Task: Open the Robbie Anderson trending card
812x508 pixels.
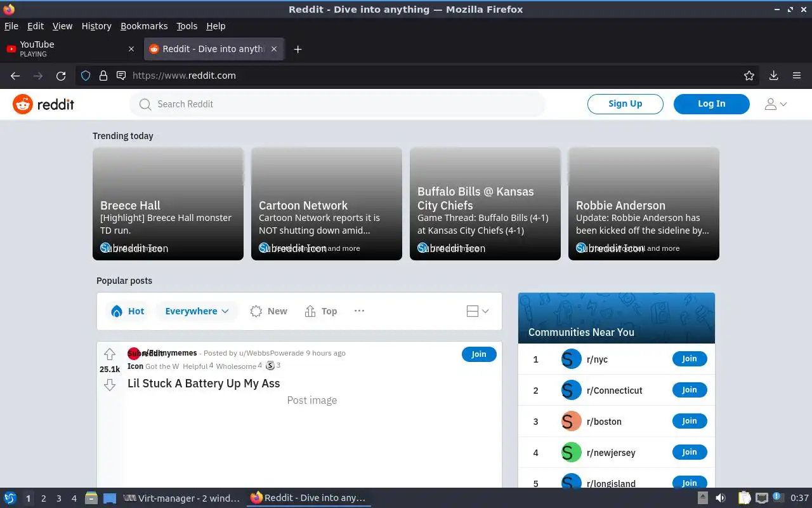Action: pyautogui.click(x=644, y=204)
